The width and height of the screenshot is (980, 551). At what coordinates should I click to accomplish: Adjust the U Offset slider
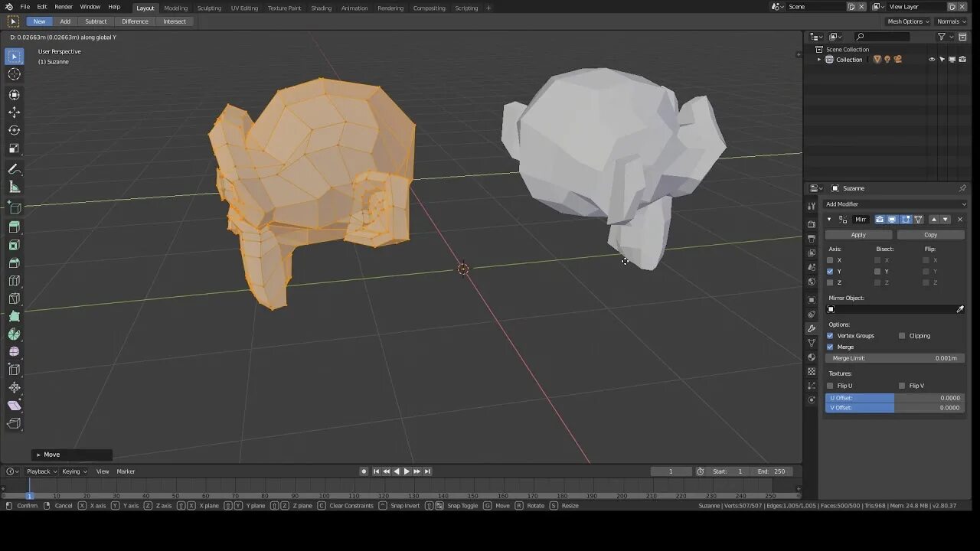894,398
